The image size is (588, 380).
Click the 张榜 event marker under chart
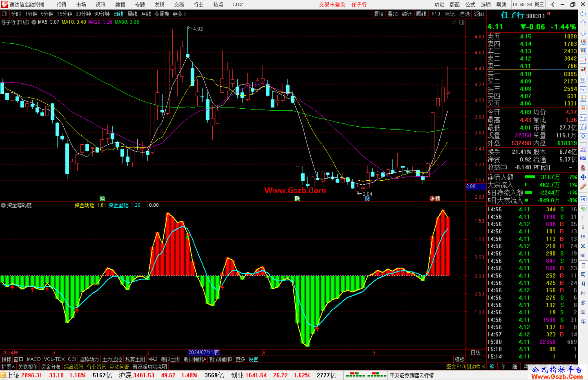[435, 199]
